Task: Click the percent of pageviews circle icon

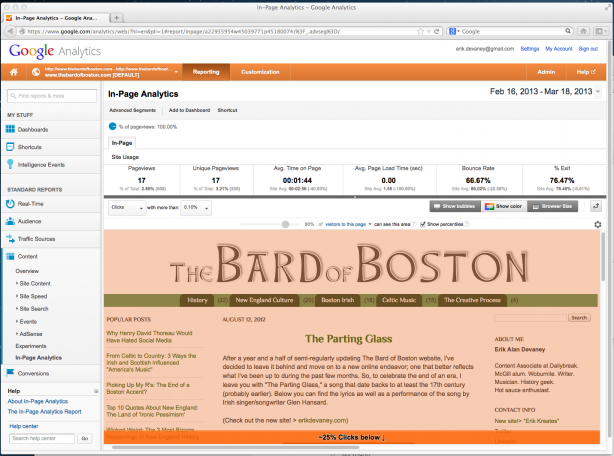Action: (112, 126)
